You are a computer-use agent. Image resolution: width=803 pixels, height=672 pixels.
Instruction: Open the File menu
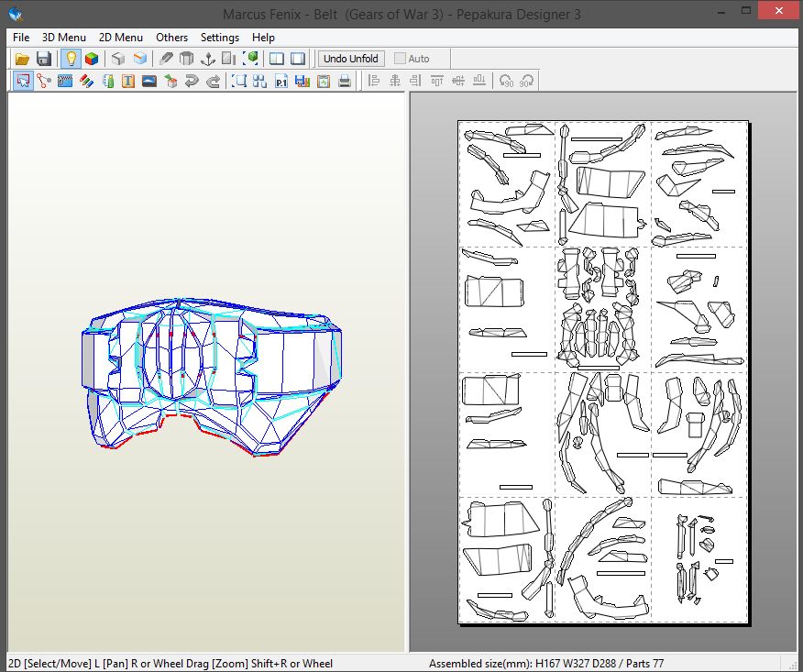pyautogui.click(x=21, y=38)
